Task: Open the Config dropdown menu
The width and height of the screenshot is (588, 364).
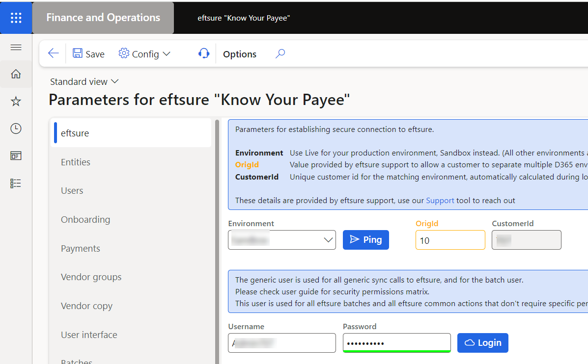Action: 144,54
